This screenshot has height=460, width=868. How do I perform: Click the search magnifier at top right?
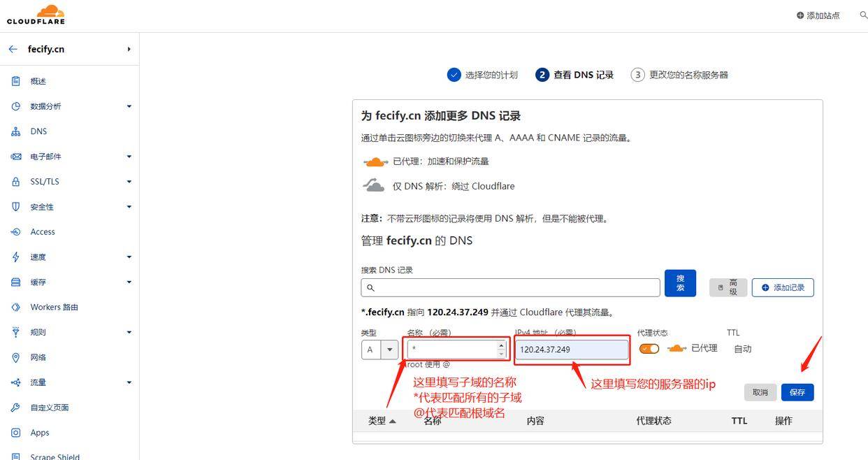coord(863,15)
